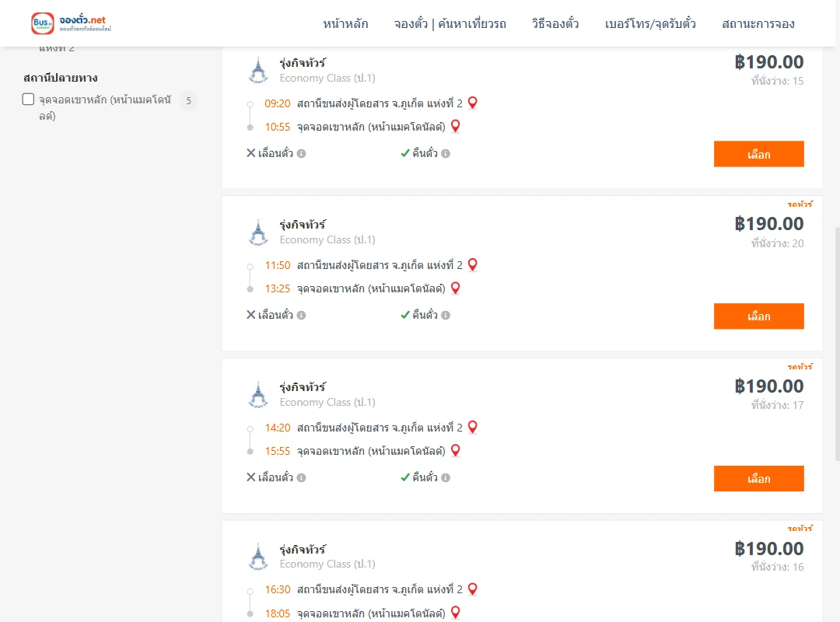This screenshot has height=622, width=840.
Task: Select the 11:50 trip with เลือก button
Action: point(758,316)
